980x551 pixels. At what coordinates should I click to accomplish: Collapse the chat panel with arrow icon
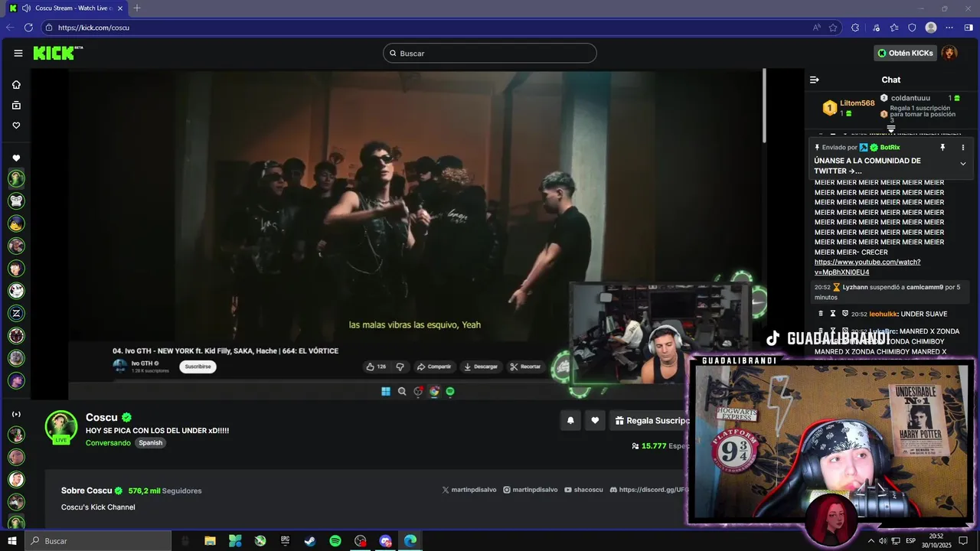815,80
